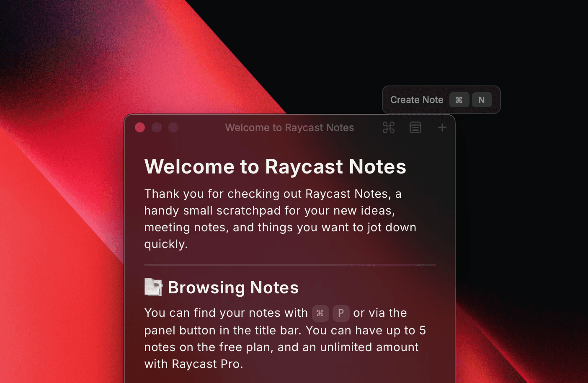
Task: Click the ⌘ keycap in the Create Note tooltip
Action: [459, 100]
